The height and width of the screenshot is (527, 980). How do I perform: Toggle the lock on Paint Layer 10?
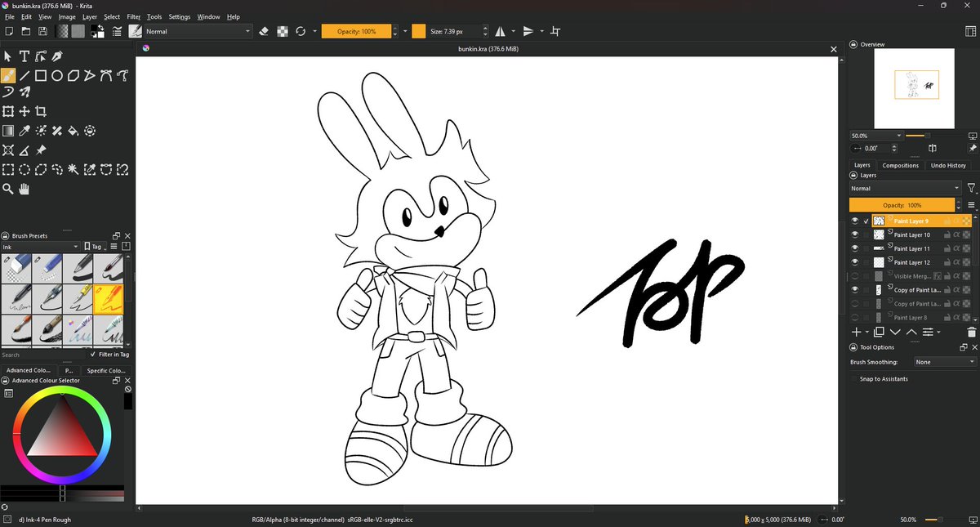pos(947,234)
